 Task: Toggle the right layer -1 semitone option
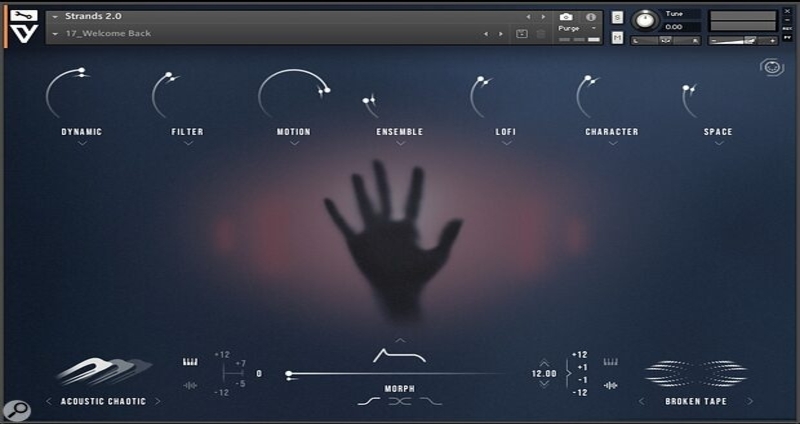point(582,380)
